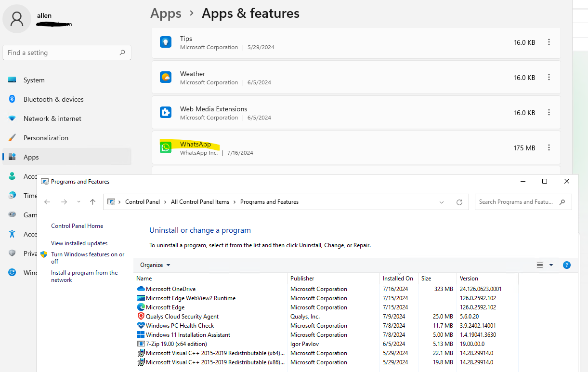Click View installed updates link
Image resolution: width=588 pixels, height=372 pixels.
click(79, 243)
